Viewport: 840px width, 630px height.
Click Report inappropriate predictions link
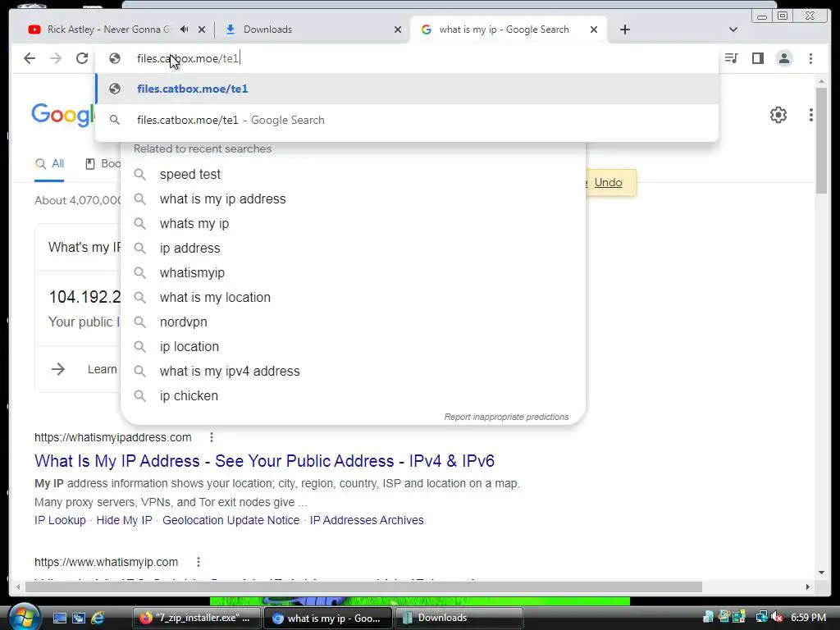tap(506, 417)
